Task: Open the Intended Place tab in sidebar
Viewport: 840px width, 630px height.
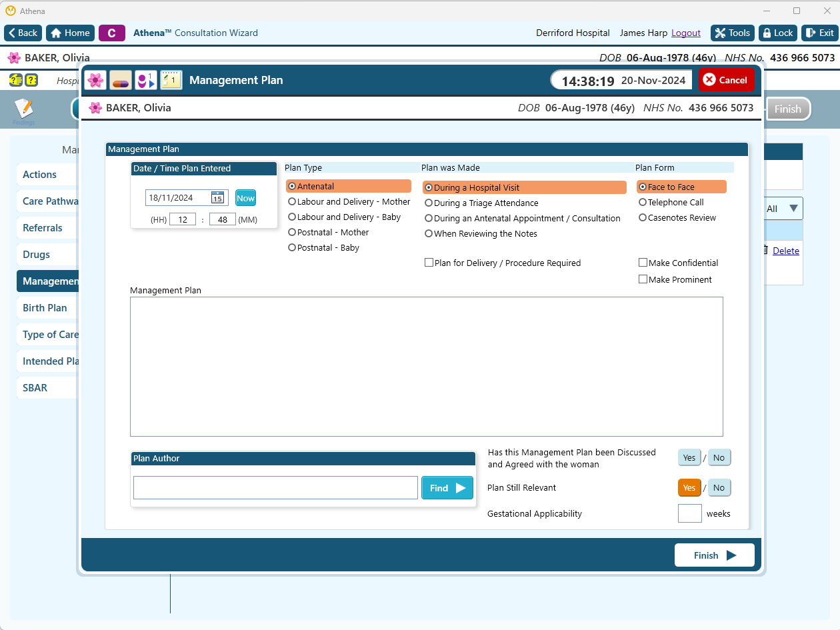Action: pyautogui.click(x=48, y=361)
